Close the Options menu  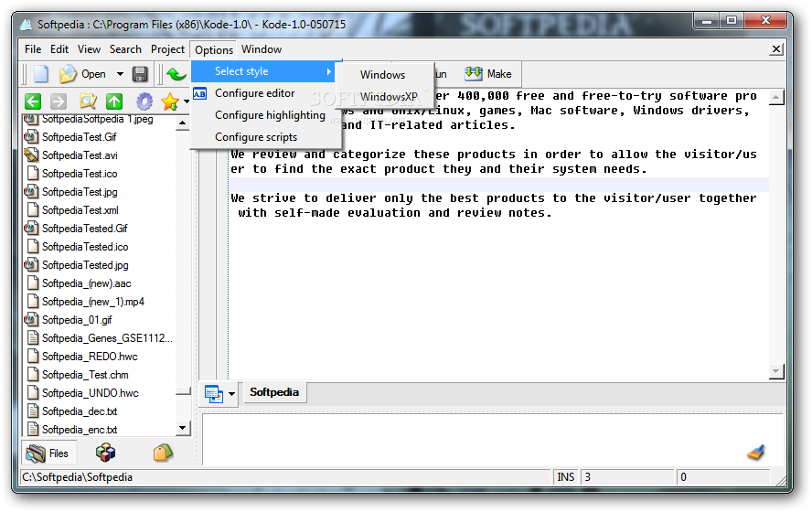pyautogui.click(x=214, y=49)
